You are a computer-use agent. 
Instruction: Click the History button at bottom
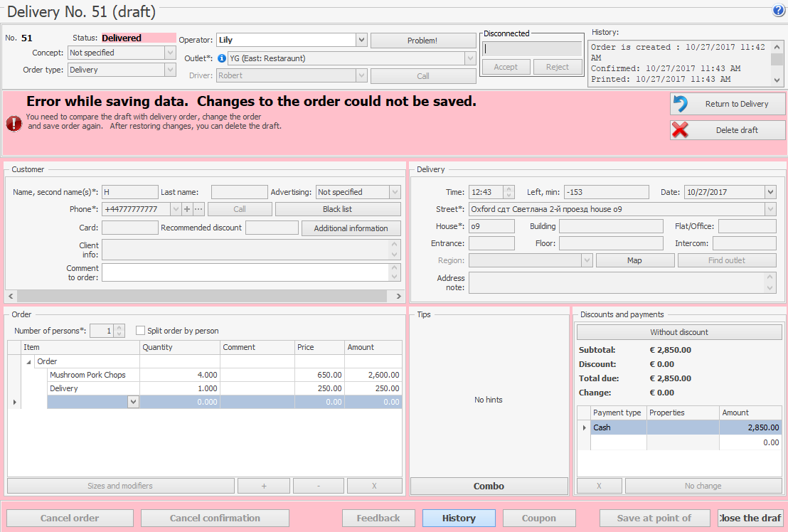tap(459, 518)
